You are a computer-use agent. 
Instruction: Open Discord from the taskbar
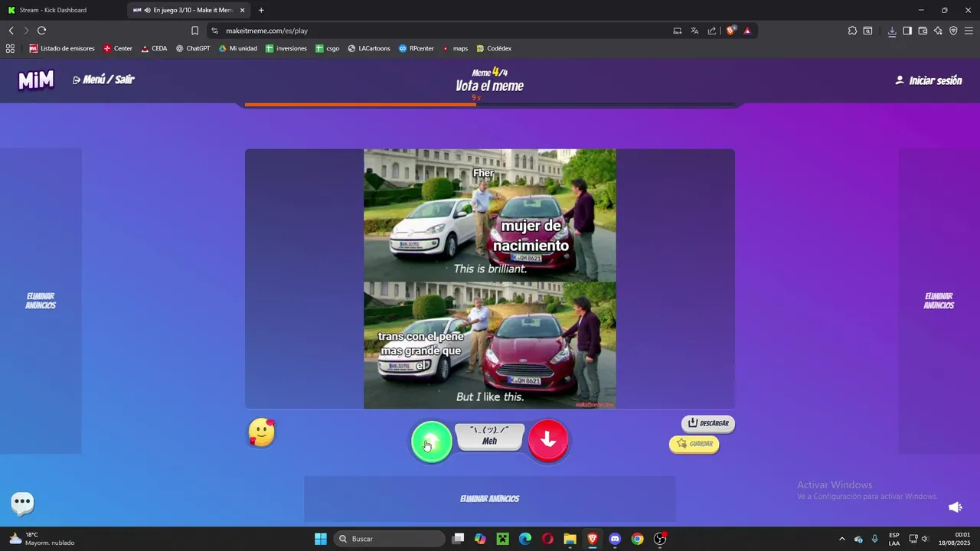click(615, 539)
